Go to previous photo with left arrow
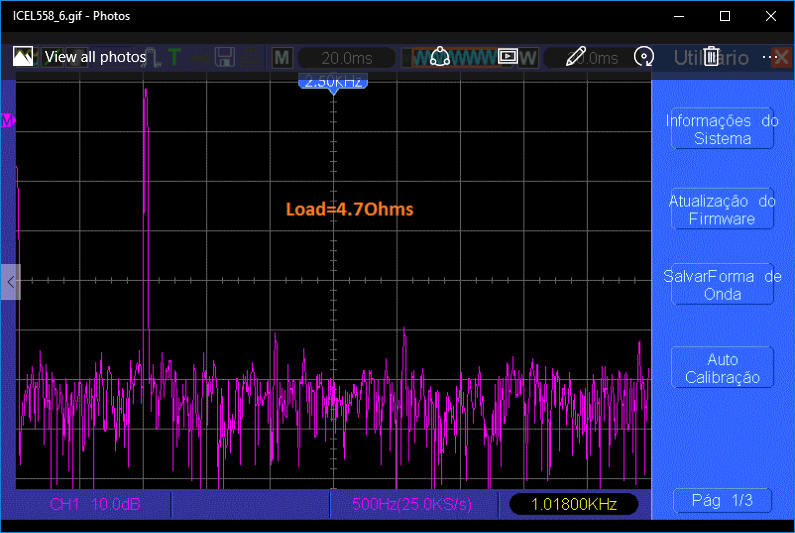The width and height of the screenshot is (795, 533). 11,282
